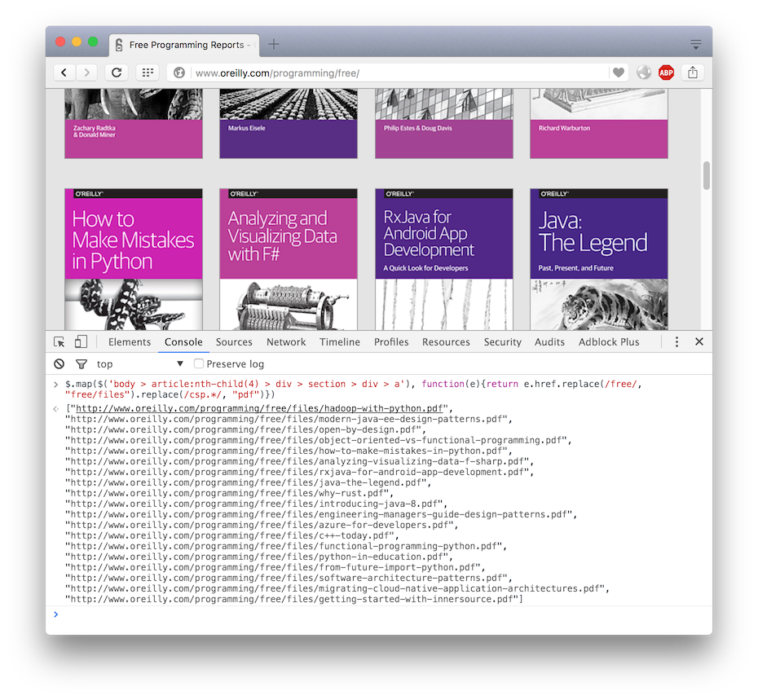Click the Philip Estes & Doug Davis cover
Screen dimensions: 758x700
(443, 123)
